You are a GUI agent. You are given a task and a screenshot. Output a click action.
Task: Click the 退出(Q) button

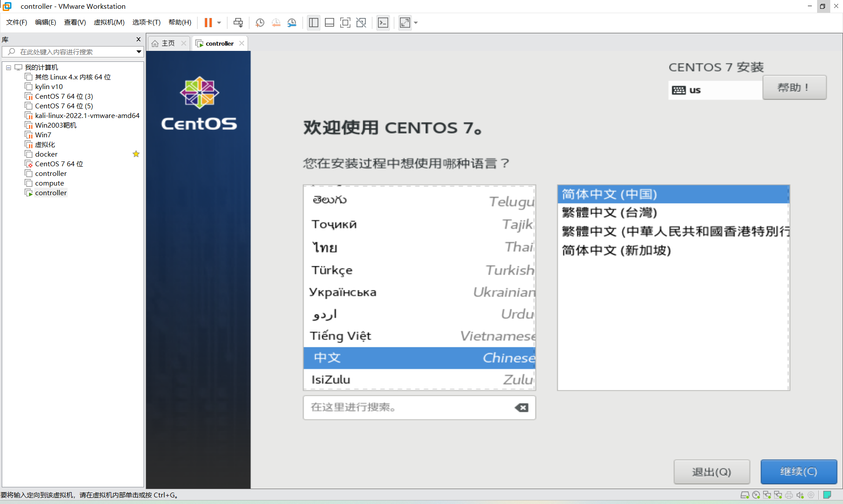711,472
